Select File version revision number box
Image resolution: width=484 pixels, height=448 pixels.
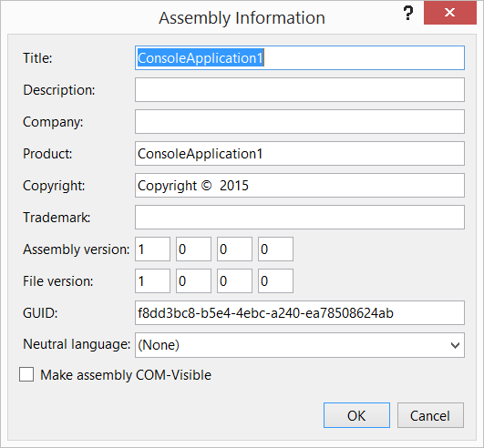275,280
